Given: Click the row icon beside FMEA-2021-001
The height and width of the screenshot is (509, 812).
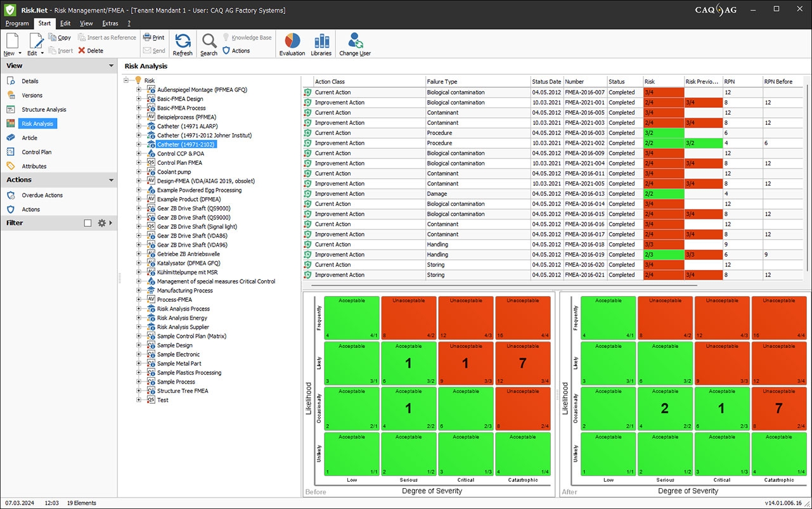Looking at the screenshot, I should pyautogui.click(x=307, y=103).
